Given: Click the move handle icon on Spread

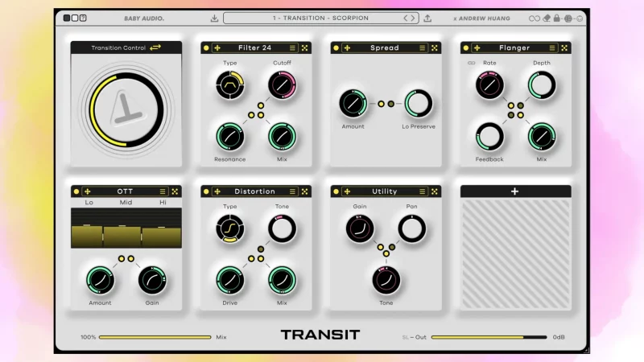Looking at the screenshot, I should pyautogui.click(x=347, y=47).
